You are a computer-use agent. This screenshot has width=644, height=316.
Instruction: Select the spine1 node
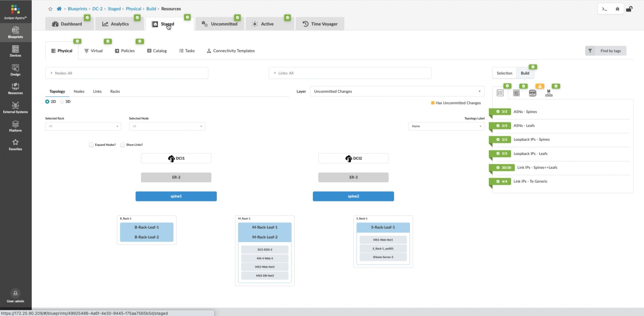(176, 196)
